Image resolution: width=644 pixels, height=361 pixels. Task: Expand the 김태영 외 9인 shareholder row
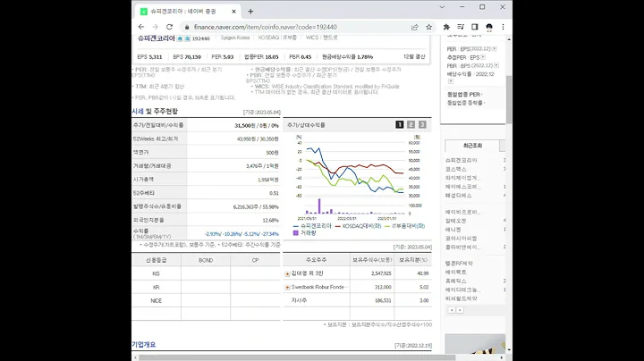(287, 273)
